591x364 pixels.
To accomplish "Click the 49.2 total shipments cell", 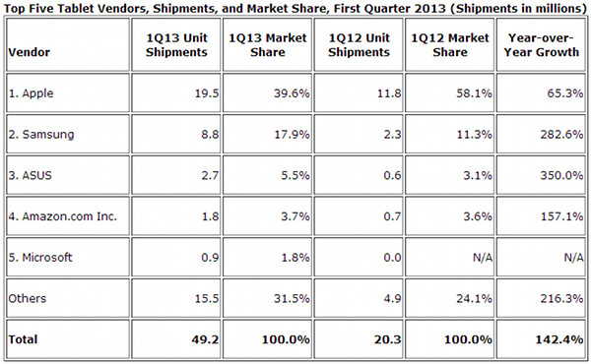I will tap(176, 339).
